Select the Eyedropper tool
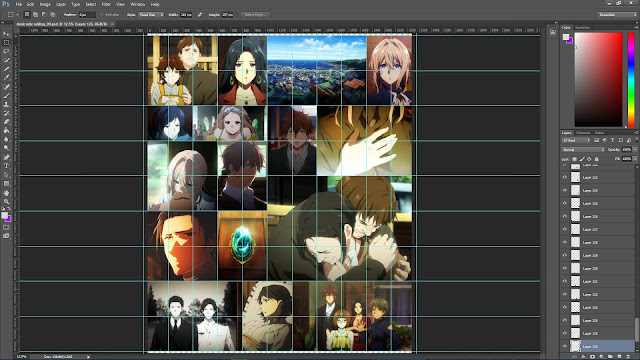The width and height of the screenshot is (640, 360). pos(6,78)
